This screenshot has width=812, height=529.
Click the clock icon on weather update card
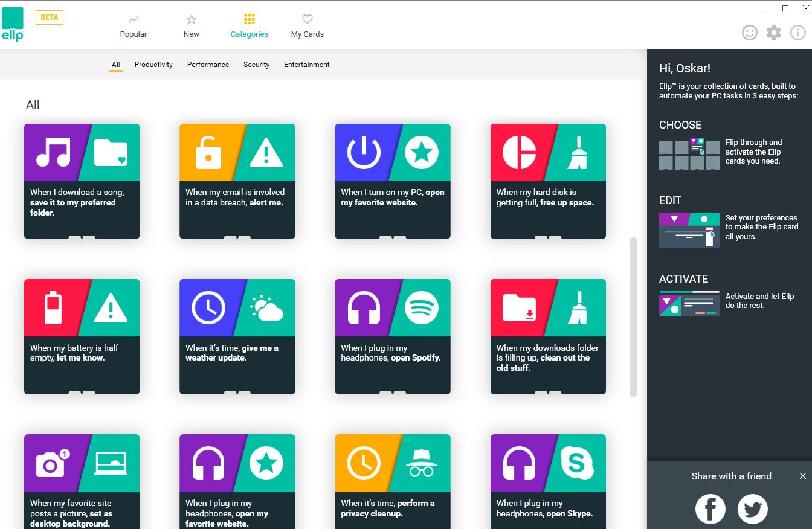point(208,308)
